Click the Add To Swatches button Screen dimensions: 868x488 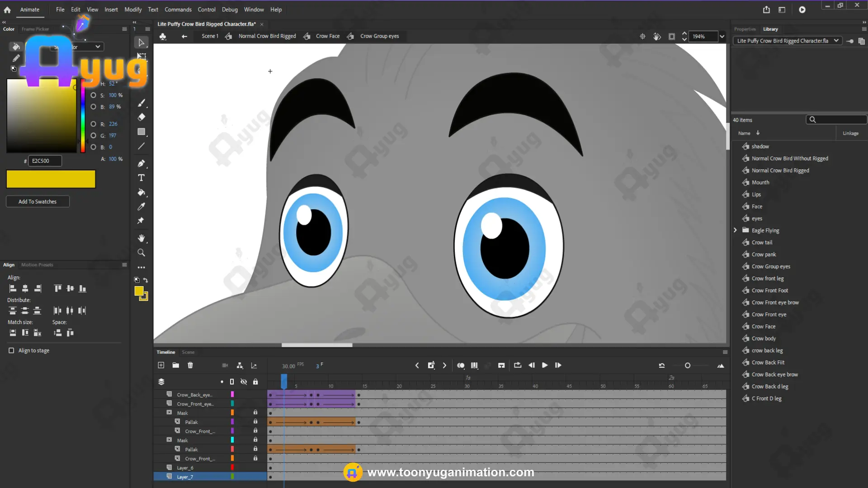(38, 202)
